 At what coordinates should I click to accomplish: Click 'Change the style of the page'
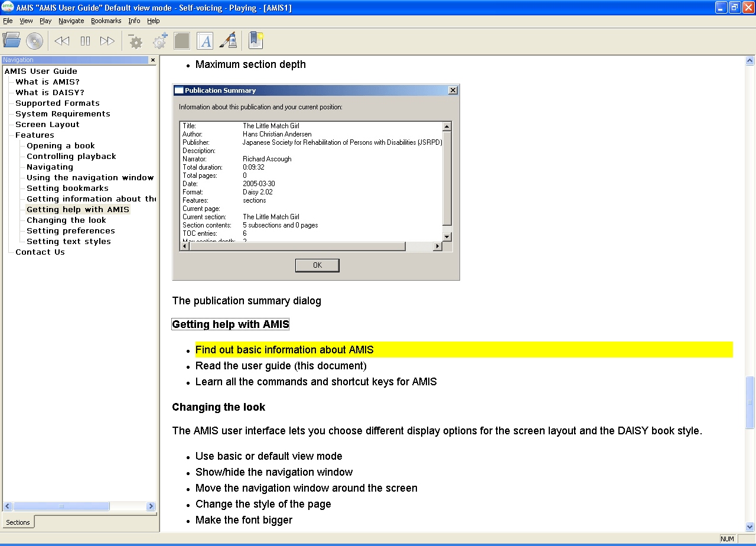pos(263,504)
